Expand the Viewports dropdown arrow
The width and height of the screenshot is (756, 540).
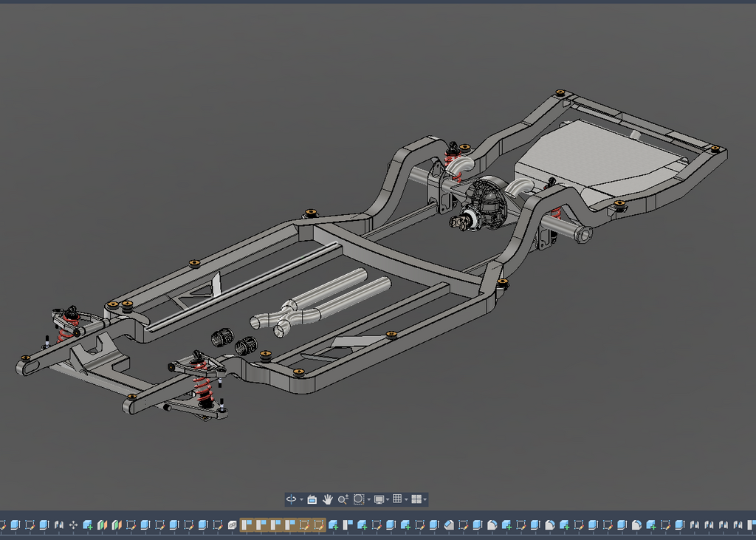425,500
